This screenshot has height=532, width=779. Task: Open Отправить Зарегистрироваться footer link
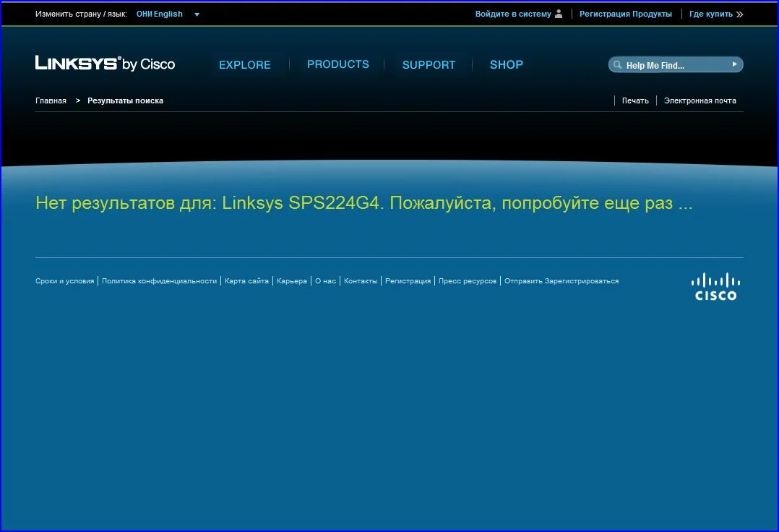click(x=561, y=280)
